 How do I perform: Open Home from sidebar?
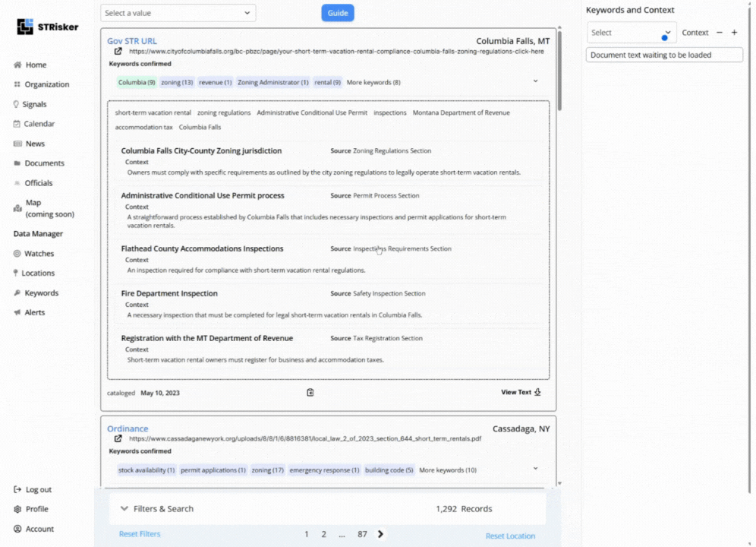point(36,65)
